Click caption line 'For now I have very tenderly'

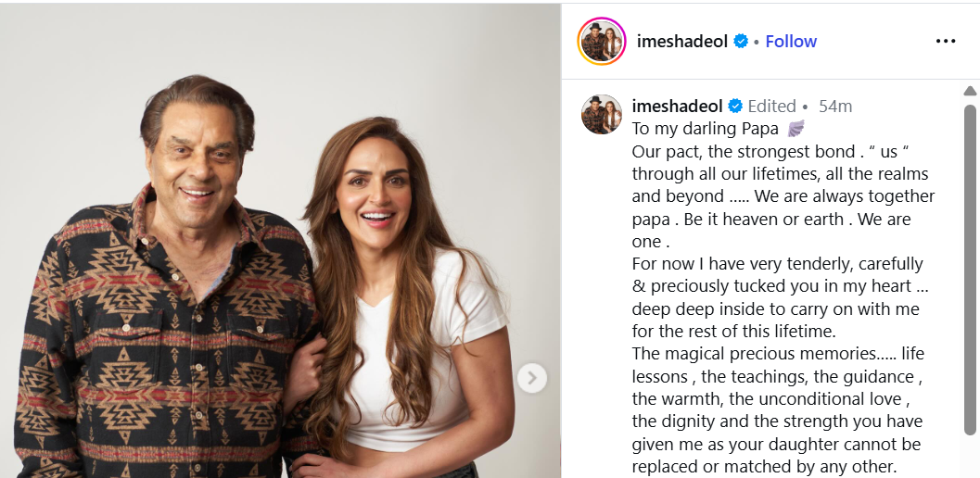pos(777,264)
